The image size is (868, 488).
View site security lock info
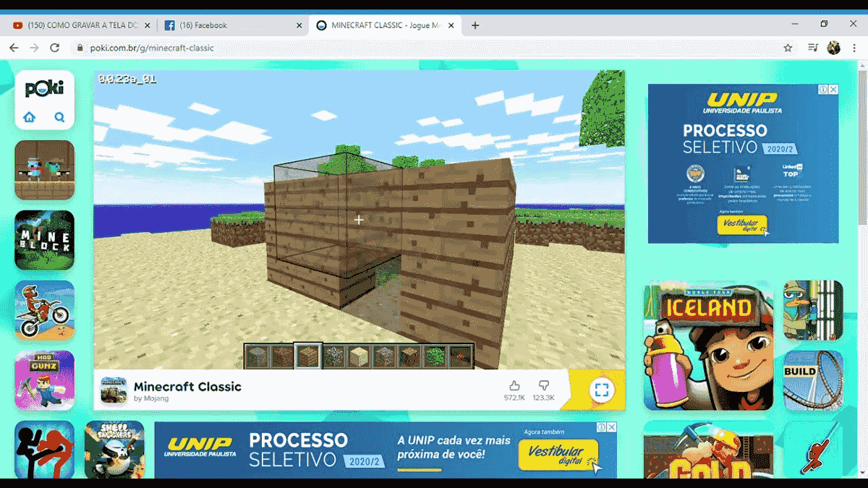[80, 48]
